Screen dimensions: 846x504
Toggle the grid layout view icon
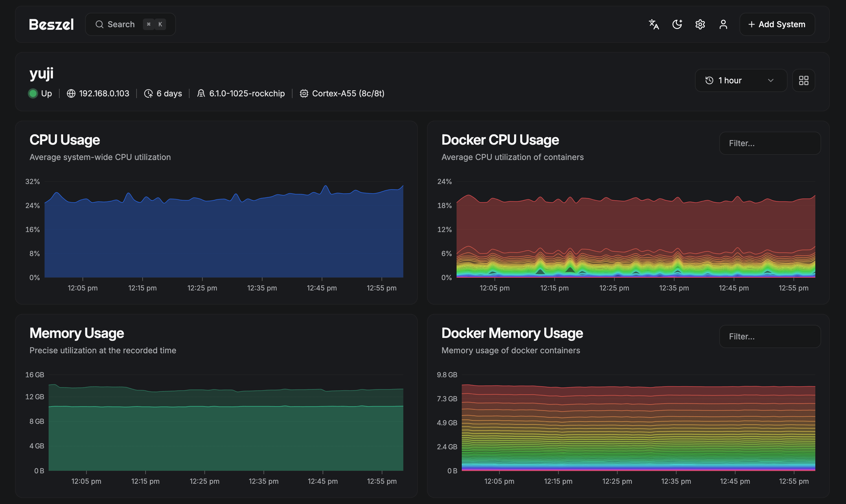pos(803,80)
